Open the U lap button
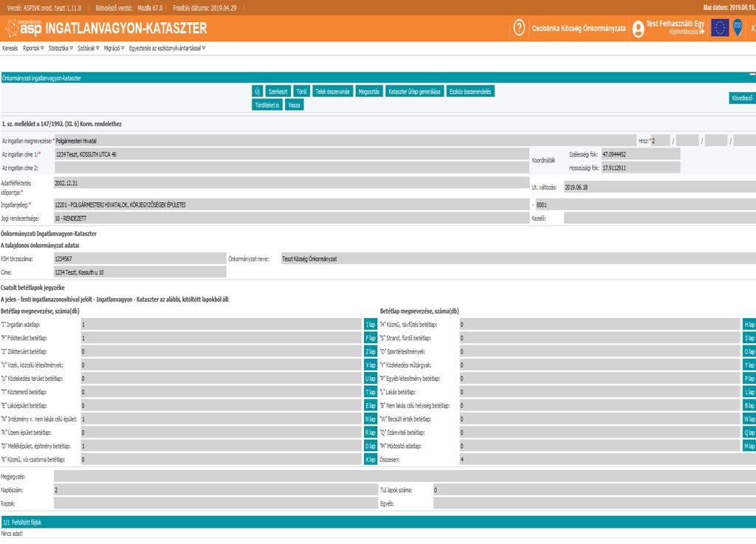This screenshot has width=756, height=544. coord(371,379)
